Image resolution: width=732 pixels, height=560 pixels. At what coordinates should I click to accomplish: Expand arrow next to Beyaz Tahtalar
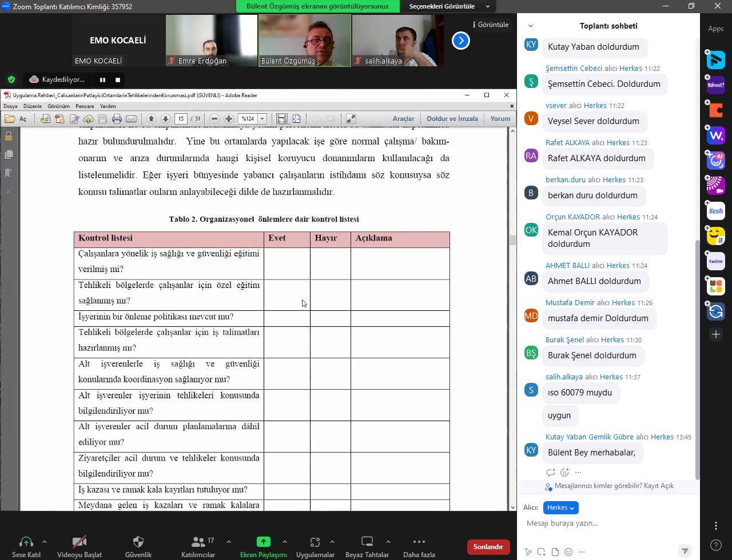pos(388,542)
